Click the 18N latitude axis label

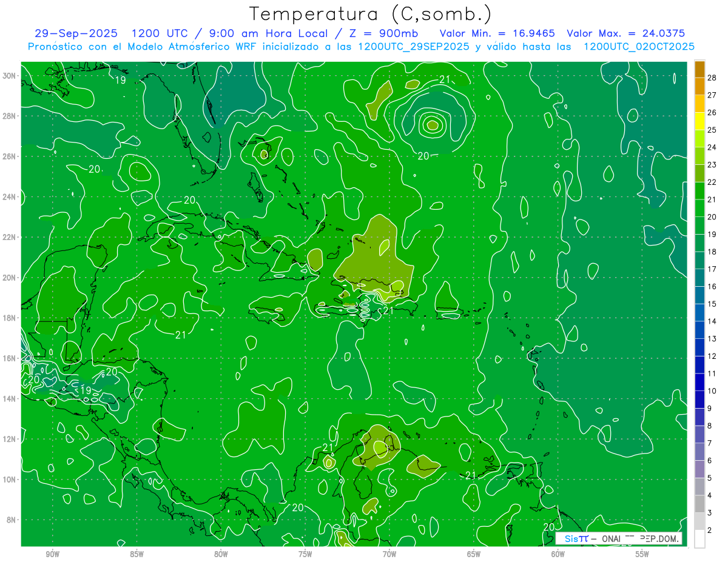pos(10,318)
